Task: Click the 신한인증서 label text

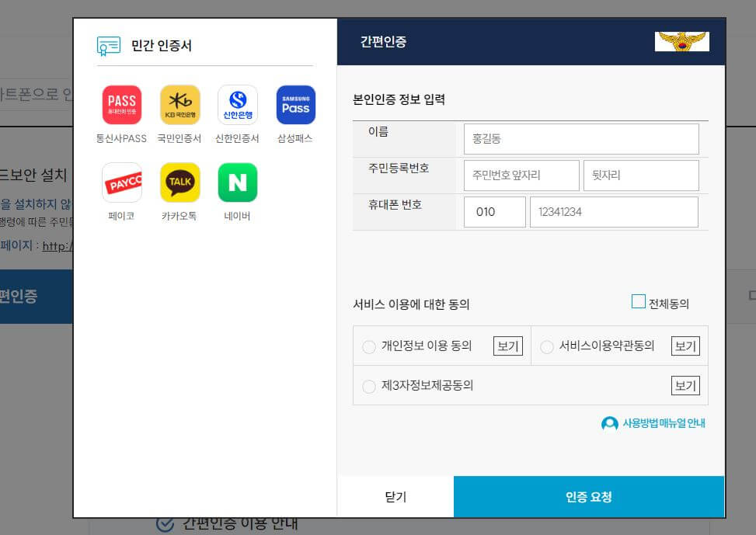Action: point(237,138)
